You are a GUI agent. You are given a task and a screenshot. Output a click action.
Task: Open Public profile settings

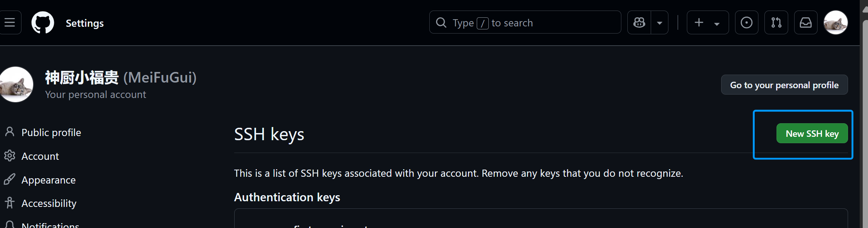(51, 132)
